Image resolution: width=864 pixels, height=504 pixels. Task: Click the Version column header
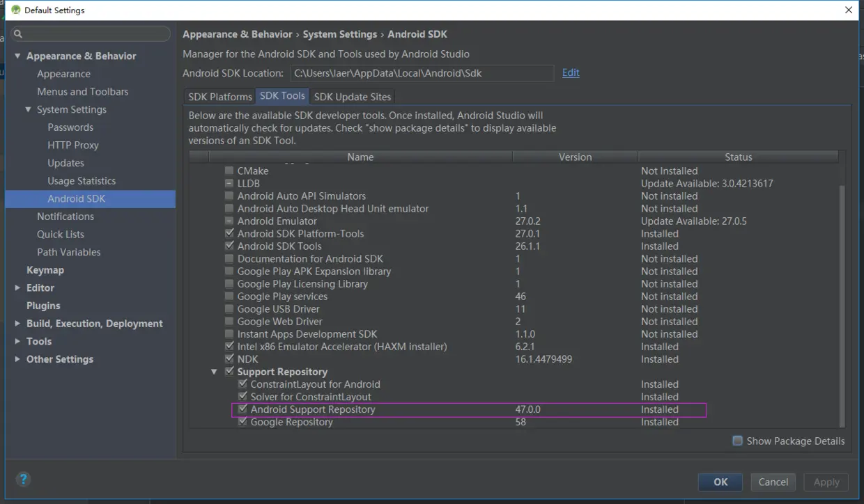(x=575, y=157)
